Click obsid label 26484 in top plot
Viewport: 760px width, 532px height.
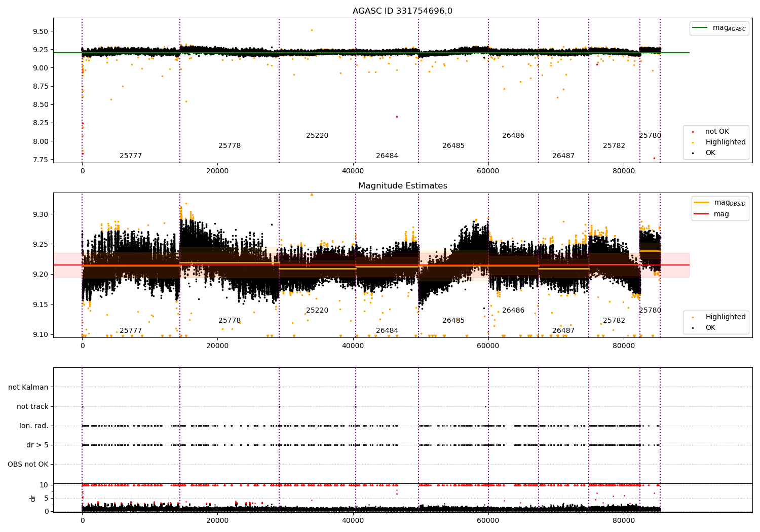[387, 156]
